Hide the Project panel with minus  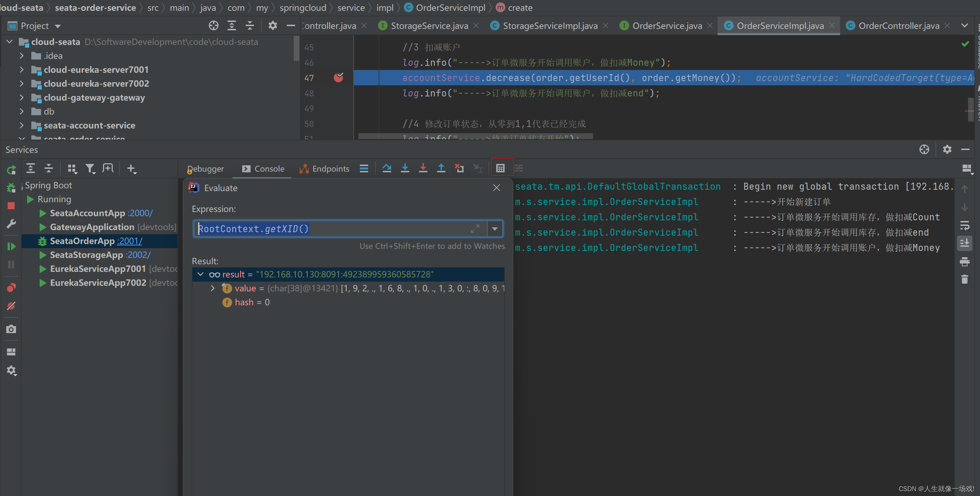point(291,25)
